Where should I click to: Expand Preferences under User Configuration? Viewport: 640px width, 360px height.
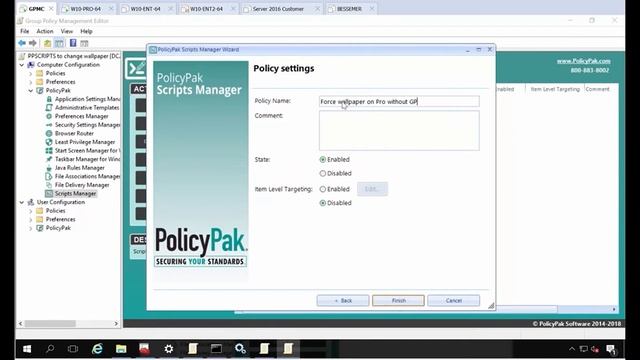point(31,219)
